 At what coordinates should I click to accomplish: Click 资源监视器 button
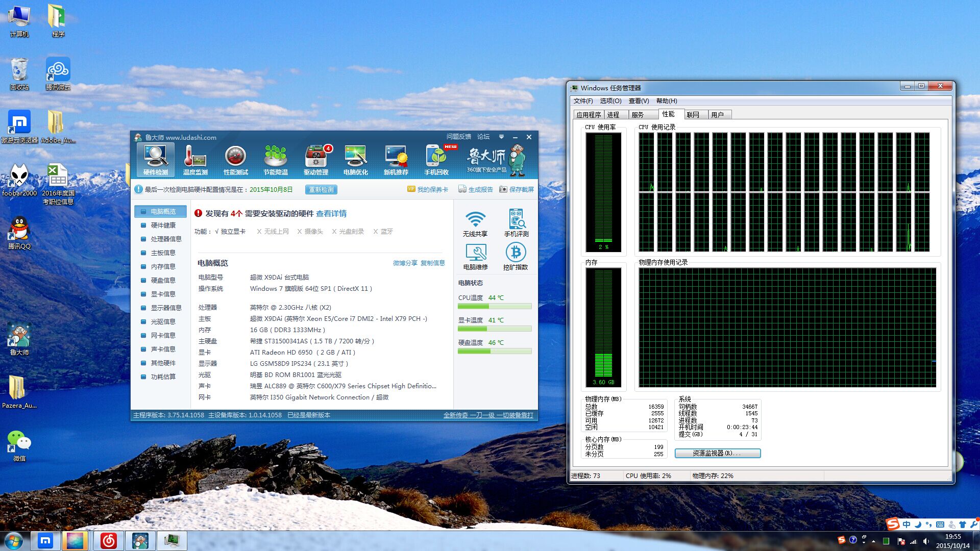tap(718, 453)
